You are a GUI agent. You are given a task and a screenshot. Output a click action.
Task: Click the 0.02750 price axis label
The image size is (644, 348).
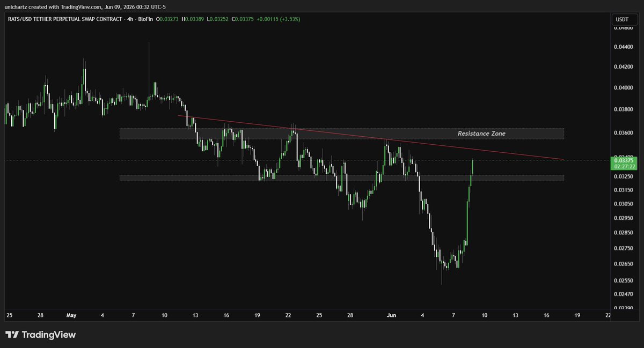point(624,248)
